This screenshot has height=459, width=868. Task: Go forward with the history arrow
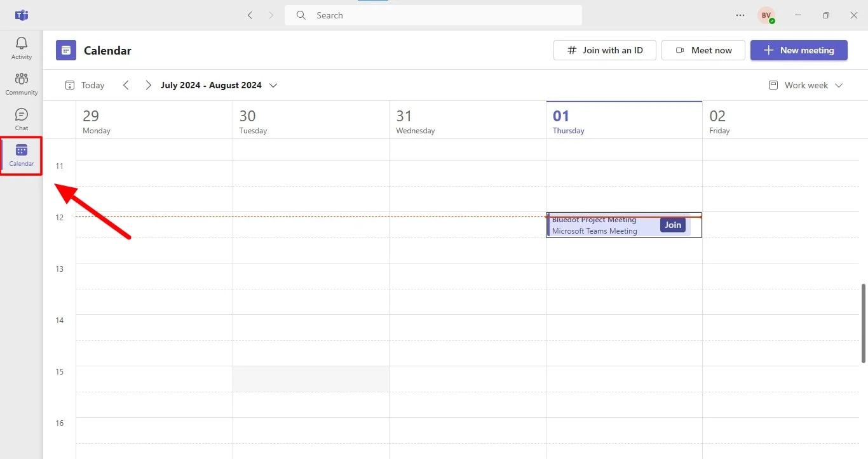click(271, 15)
